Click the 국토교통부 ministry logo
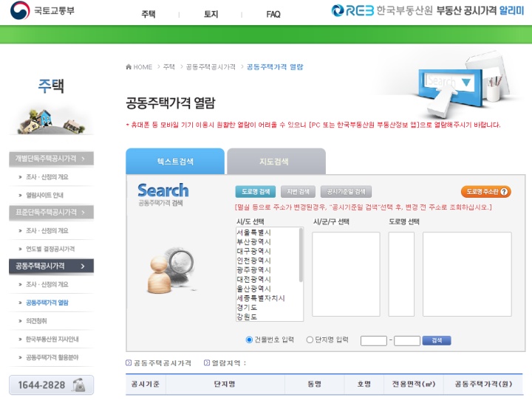 click(42, 10)
